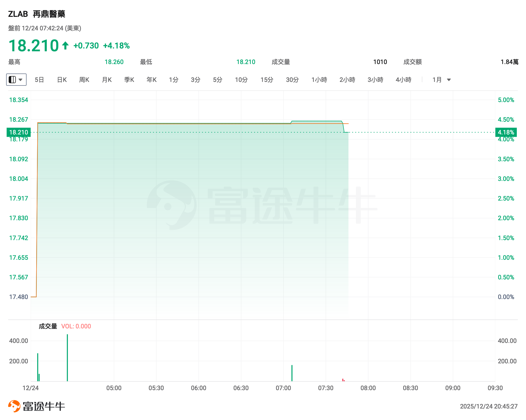The height and width of the screenshot is (420, 526).
Task: Select the 周K weekly chart tab
Action: click(x=84, y=80)
